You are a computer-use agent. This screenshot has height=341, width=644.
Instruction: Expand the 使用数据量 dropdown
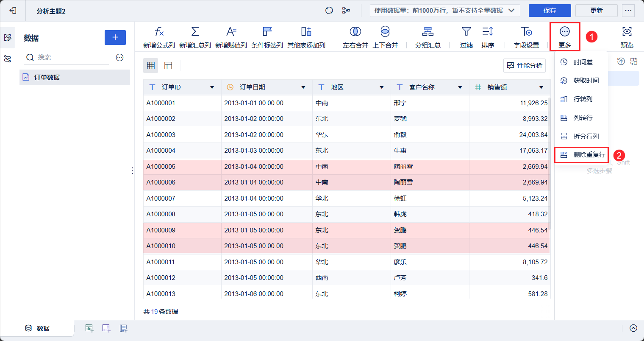(445, 11)
